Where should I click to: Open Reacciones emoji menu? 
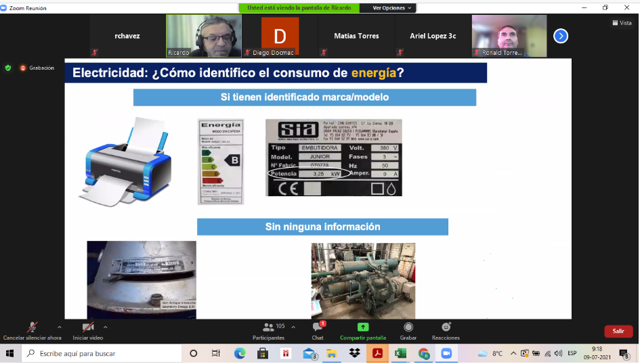pos(446,327)
